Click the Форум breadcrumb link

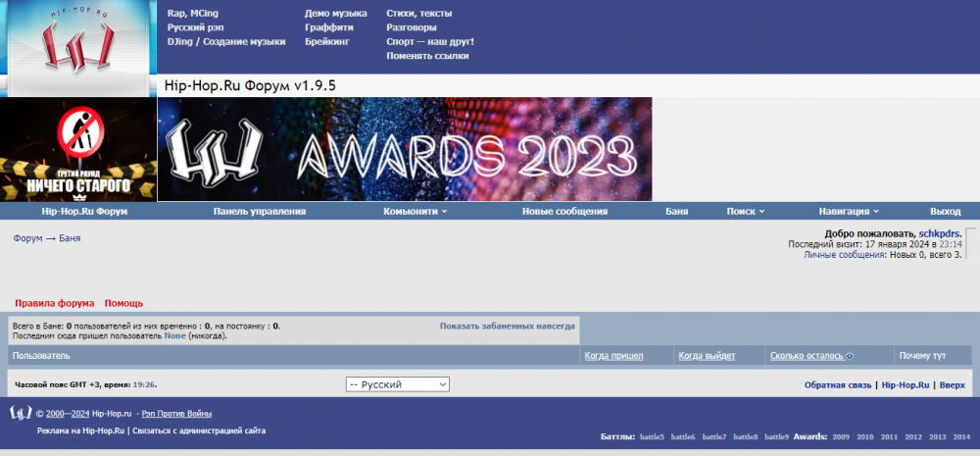click(x=28, y=238)
